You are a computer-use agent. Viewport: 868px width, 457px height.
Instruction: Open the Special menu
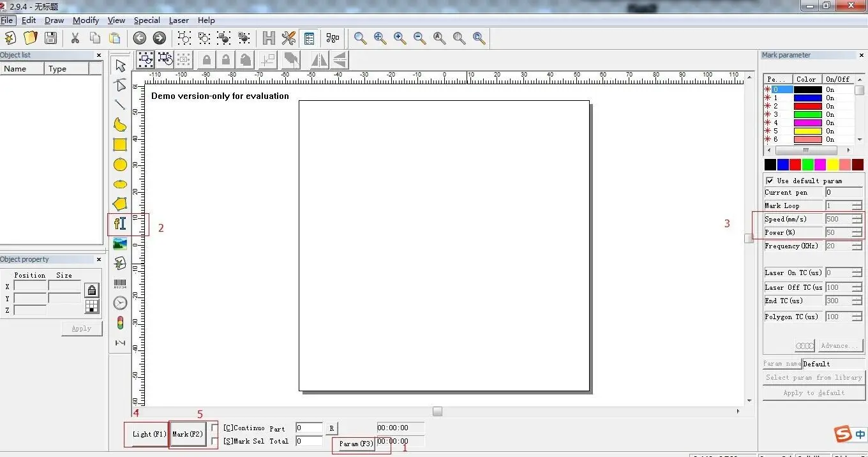(147, 20)
